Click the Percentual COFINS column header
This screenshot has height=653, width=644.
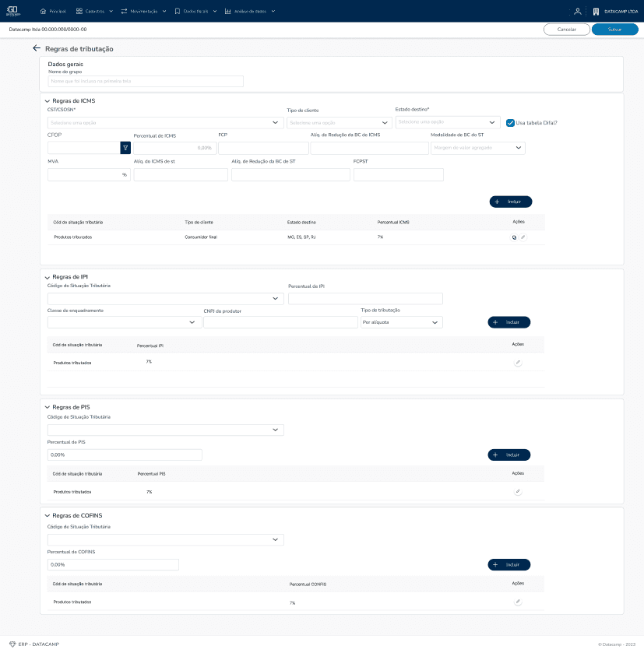[x=308, y=585]
